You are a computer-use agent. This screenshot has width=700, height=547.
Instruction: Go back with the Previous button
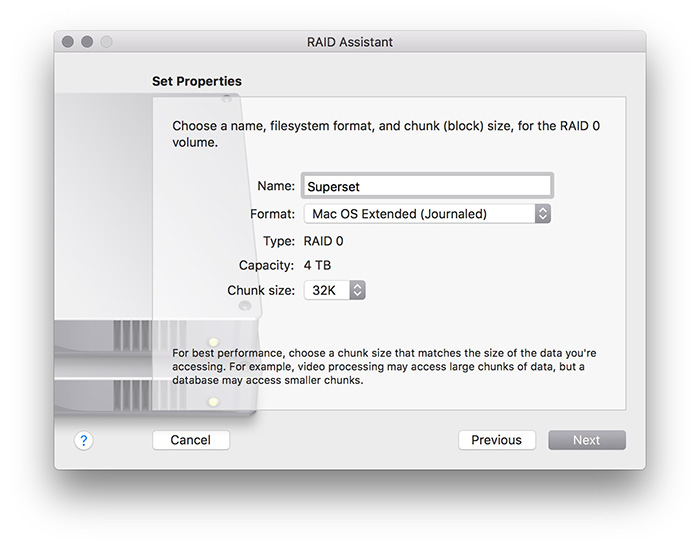(x=496, y=440)
